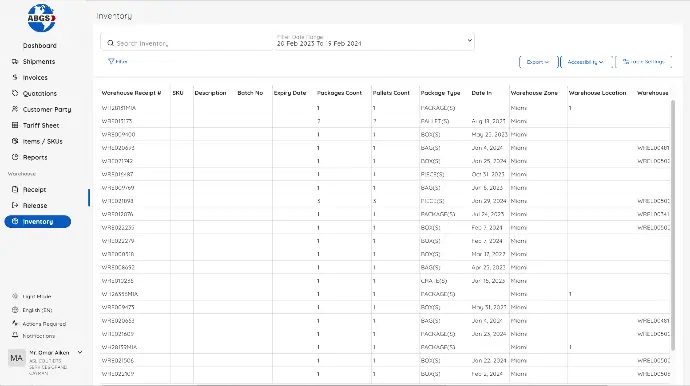Expand the Accessibility dropdown

tap(585, 62)
